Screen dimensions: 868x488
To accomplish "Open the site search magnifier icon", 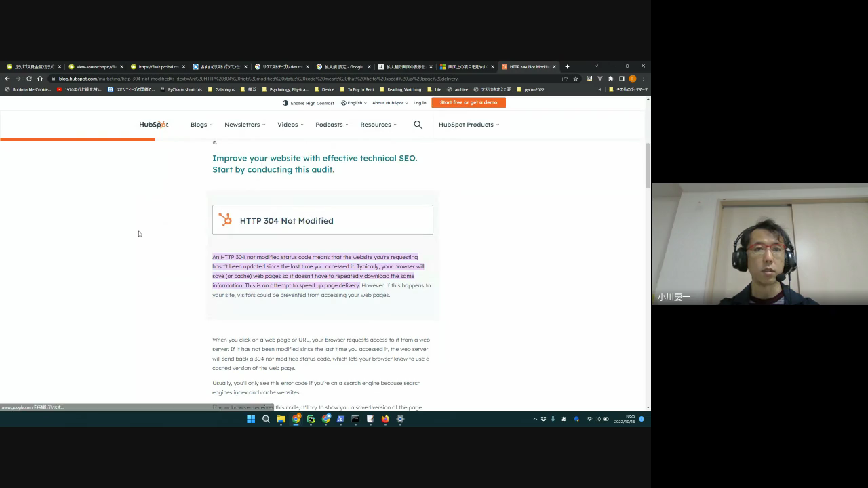I will (x=418, y=125).
